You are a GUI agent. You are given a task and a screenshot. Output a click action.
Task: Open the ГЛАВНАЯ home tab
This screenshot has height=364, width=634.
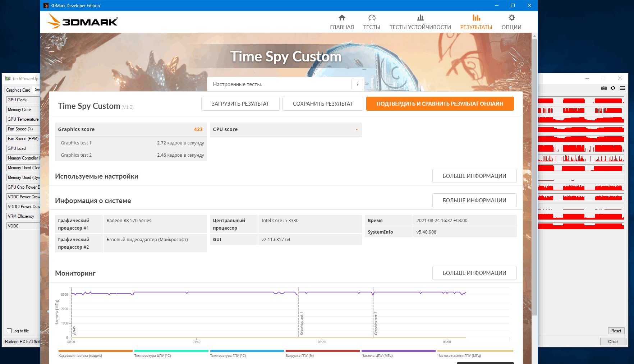click(342, 22)
